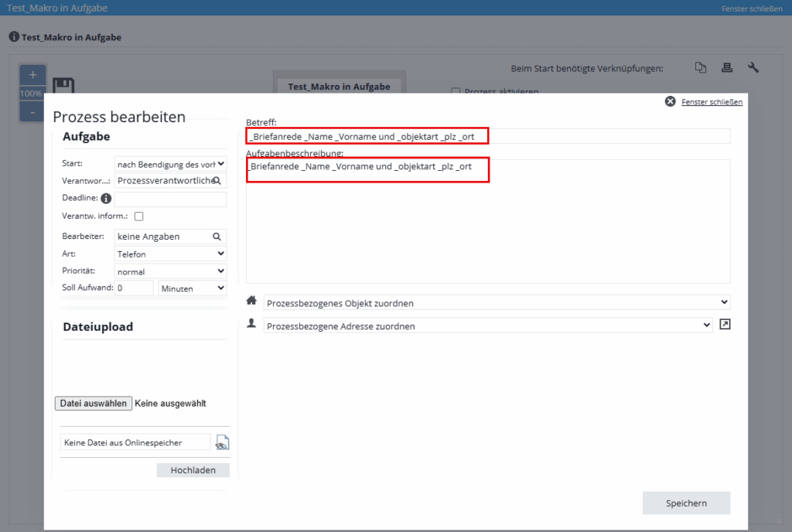
Task: Open the Start dropdown
Action: pos(170,164)
